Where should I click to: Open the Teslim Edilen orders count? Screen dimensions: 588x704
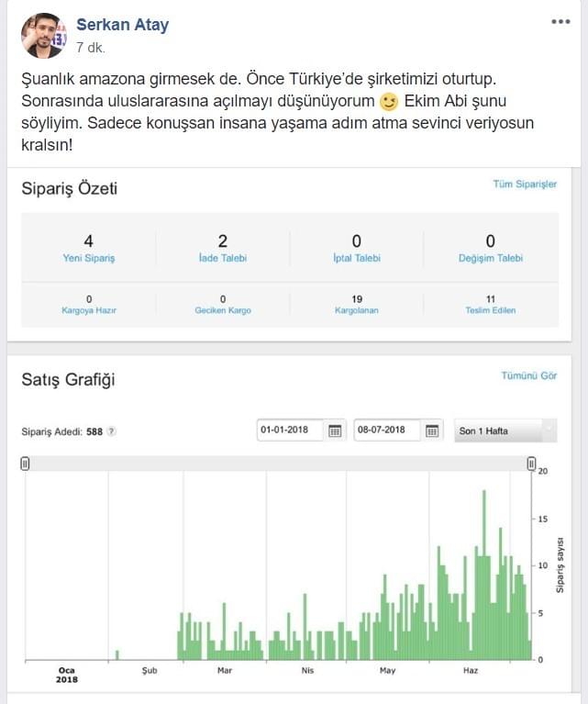tap(491, 305)
